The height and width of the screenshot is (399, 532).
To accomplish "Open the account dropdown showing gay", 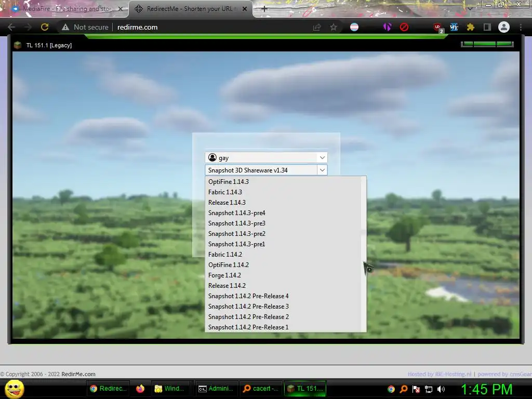I will (266, 157).
